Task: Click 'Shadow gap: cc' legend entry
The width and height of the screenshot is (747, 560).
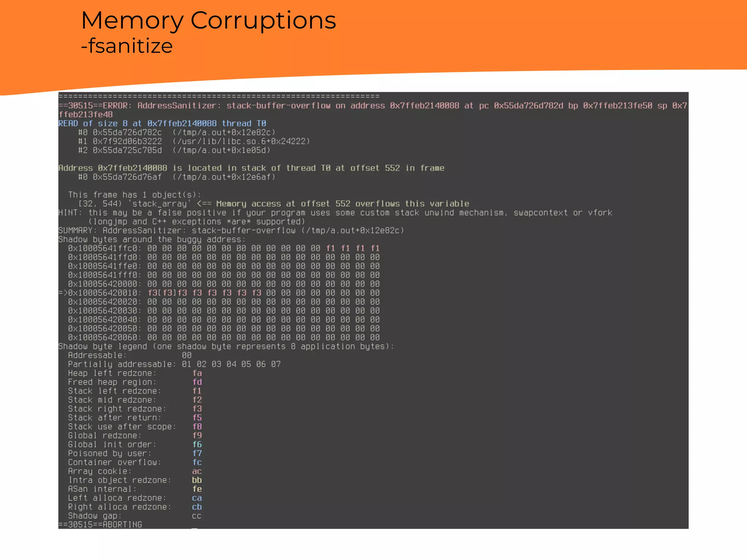Action: point(135,516)
